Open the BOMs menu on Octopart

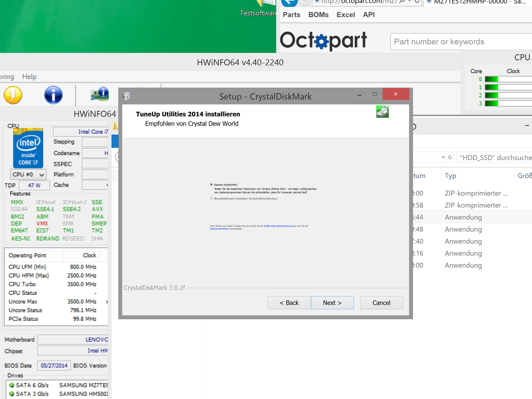point(319,15)
